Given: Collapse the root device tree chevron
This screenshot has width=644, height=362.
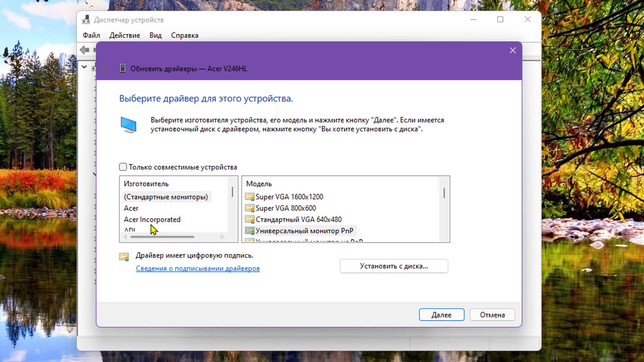Looking at the screenshot, I should coord(84,67).
